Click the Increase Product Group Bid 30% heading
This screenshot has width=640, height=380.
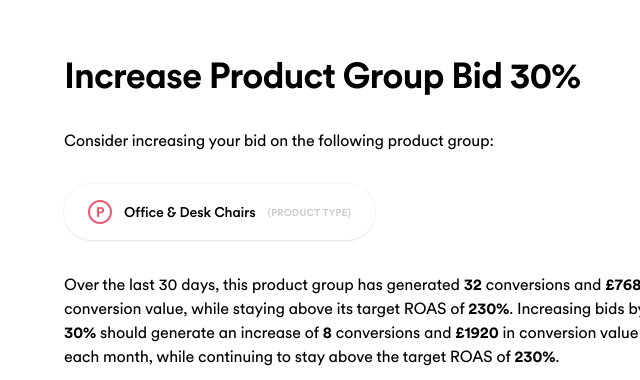click(x=322, y=77)
